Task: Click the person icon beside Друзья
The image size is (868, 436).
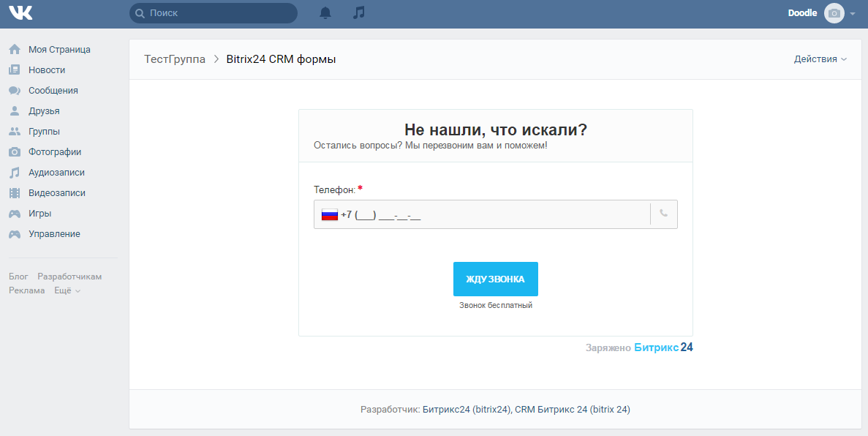Action: [15, 110]
